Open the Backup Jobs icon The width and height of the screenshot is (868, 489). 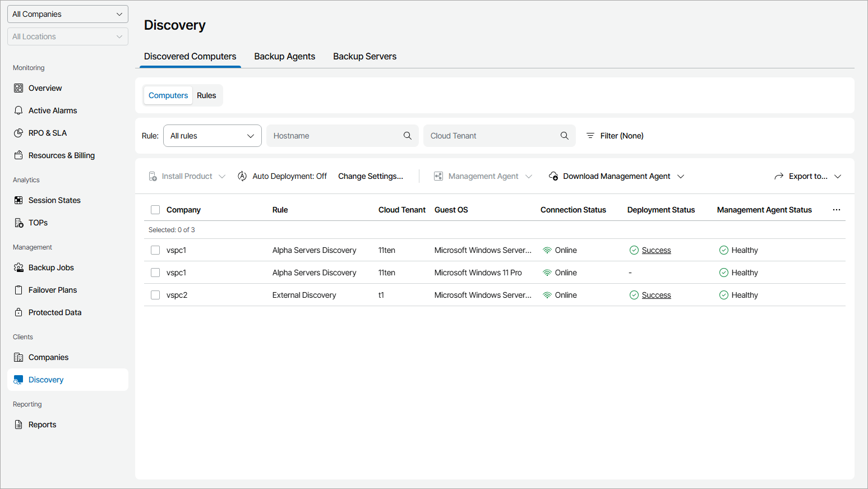pyautogui.click(x=19, y=267)
